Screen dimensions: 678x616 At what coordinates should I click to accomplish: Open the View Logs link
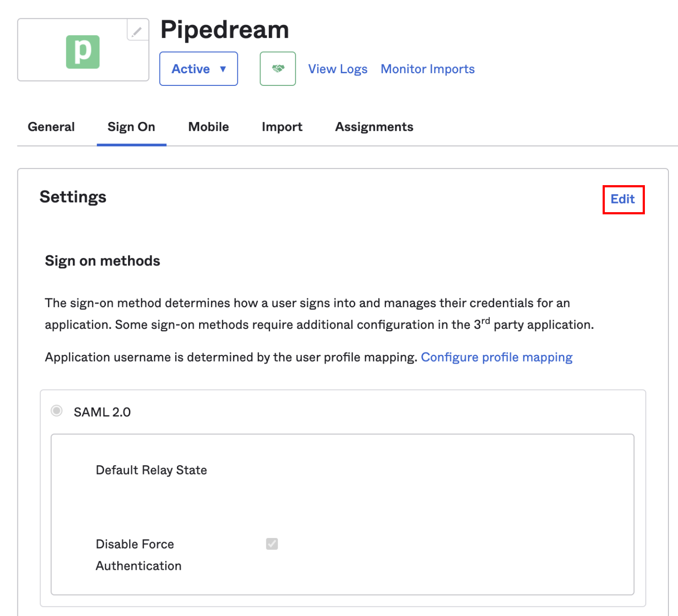[x=338, y=69]
